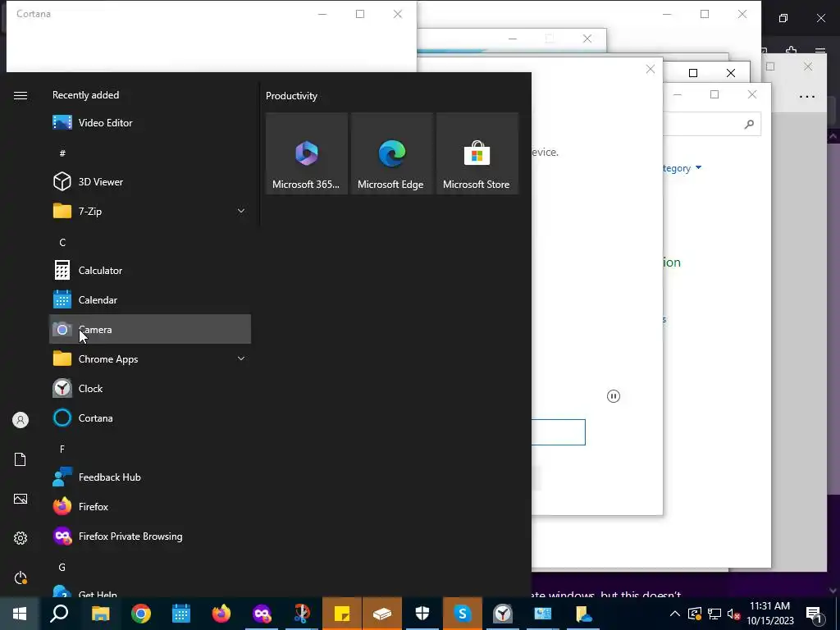Click the text input box in dialog
840x630 pixels.
[558, 432]
